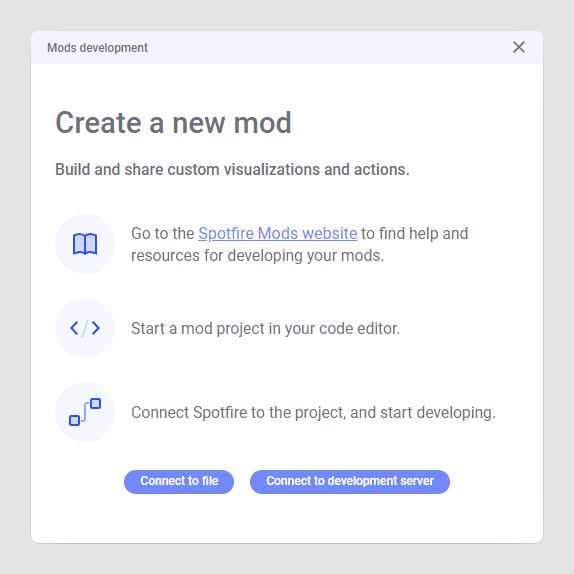
Task: Click the Connect to file button
Action: 179,482
